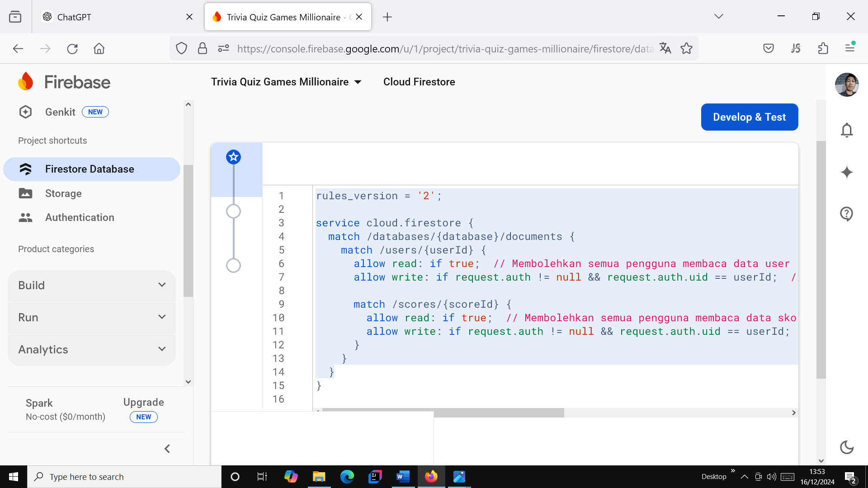
Task: Expand the Build category
Action: (x=92, y=286)
